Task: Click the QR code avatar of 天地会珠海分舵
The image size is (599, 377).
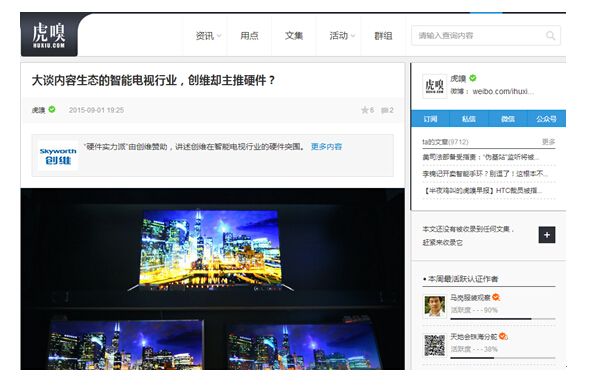Action: click(x=434, y=345)
